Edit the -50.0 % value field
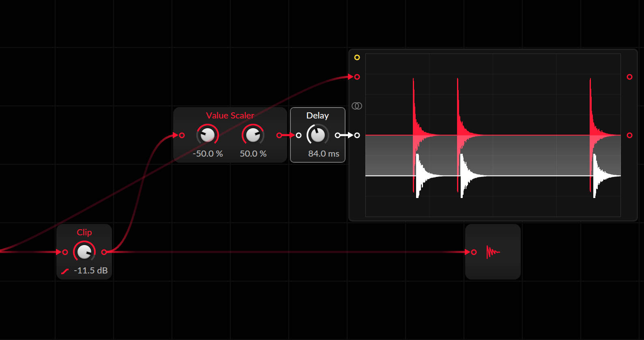The image size is (644, 340). pyautogui.click(x=208, y=154)
